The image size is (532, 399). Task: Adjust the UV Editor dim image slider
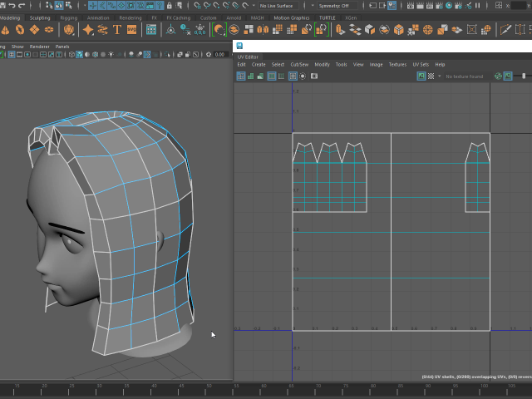[x=524, y=76]
